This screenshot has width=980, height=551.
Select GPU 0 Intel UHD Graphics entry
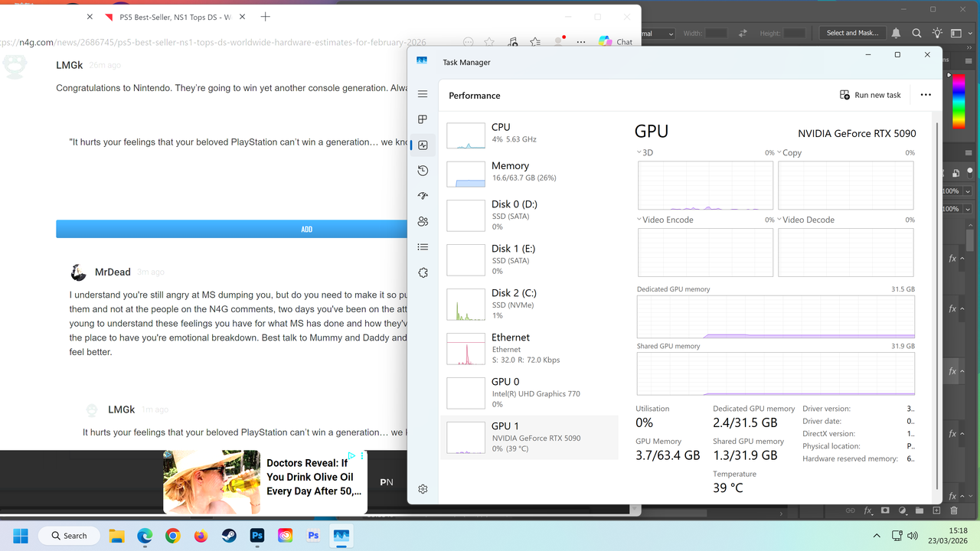click(529, 393)
